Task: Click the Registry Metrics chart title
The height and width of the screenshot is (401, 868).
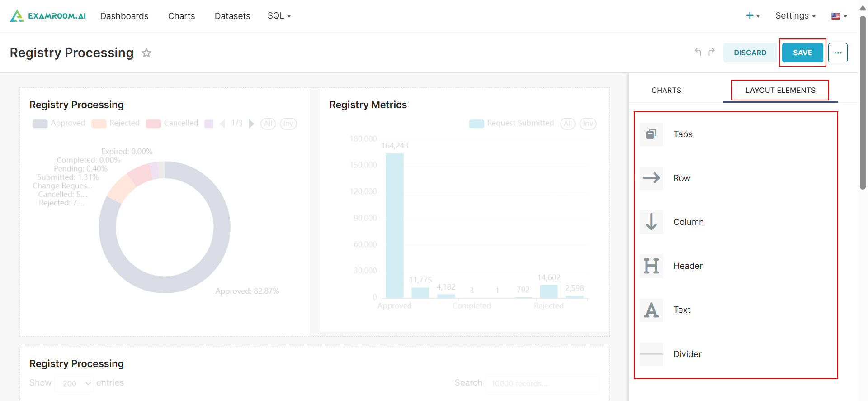Action: click(x=368, y=105)
